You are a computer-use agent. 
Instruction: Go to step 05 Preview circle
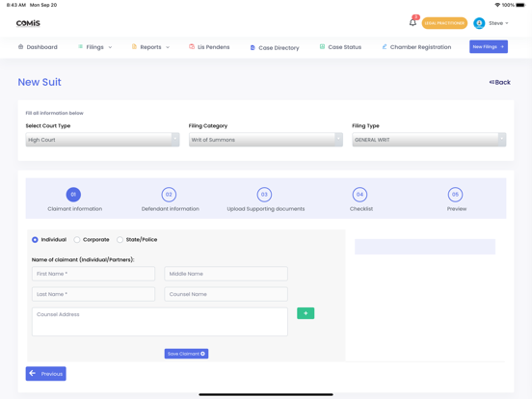(x=455, y=195)
